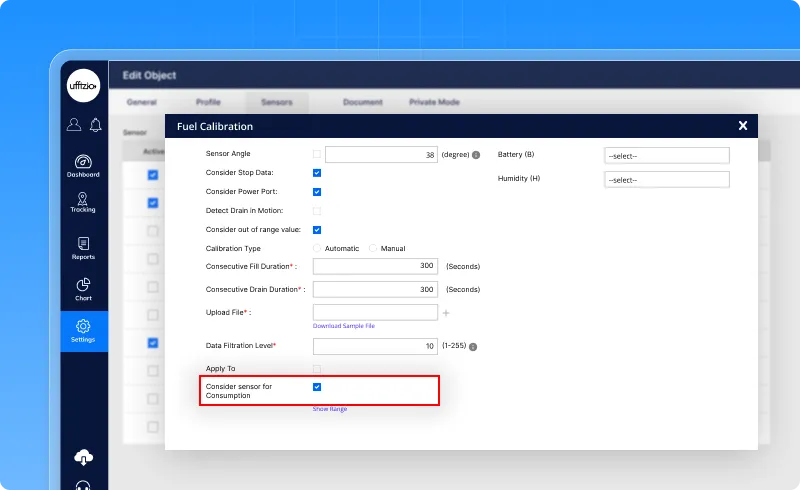Enable Detect Drain in Motion checkbox
The width and height of the screenshot is (800, 490).
point(317,211)
